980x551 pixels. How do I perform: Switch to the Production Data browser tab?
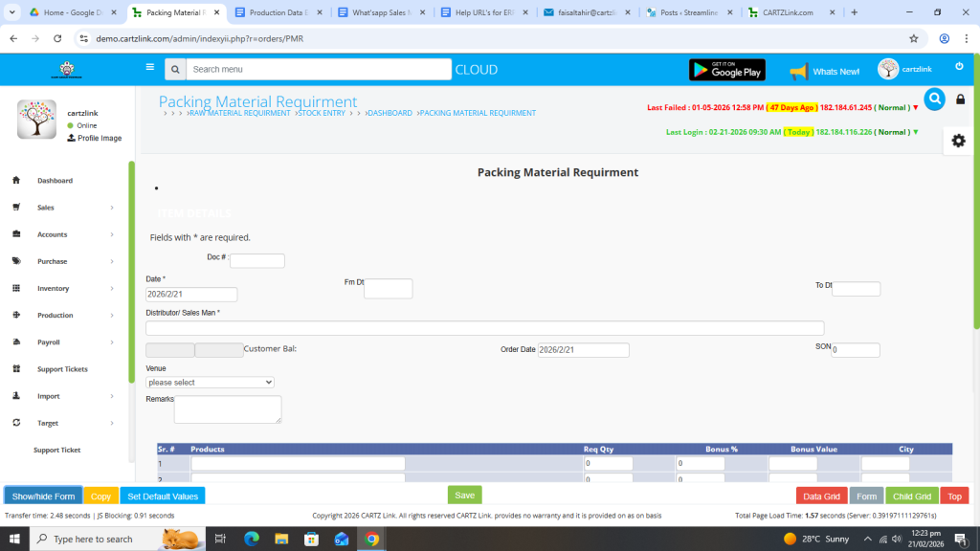coord(278,12)
